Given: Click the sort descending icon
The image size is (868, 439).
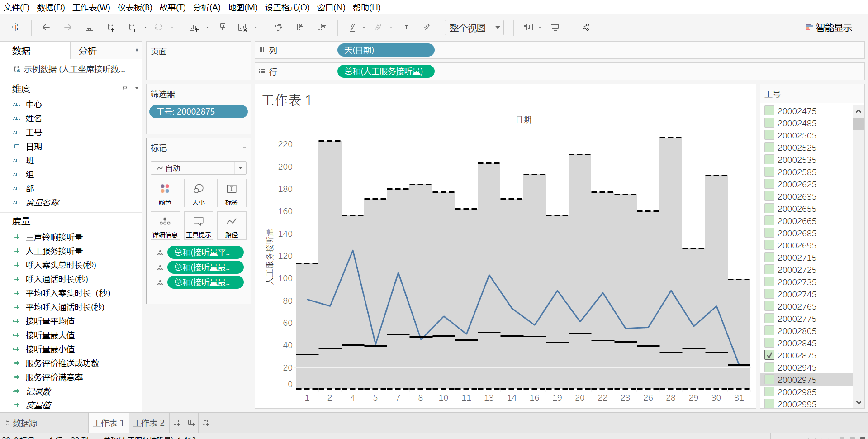Looking at the screenshot, I should pyautogui.click(x=322, y=27).
